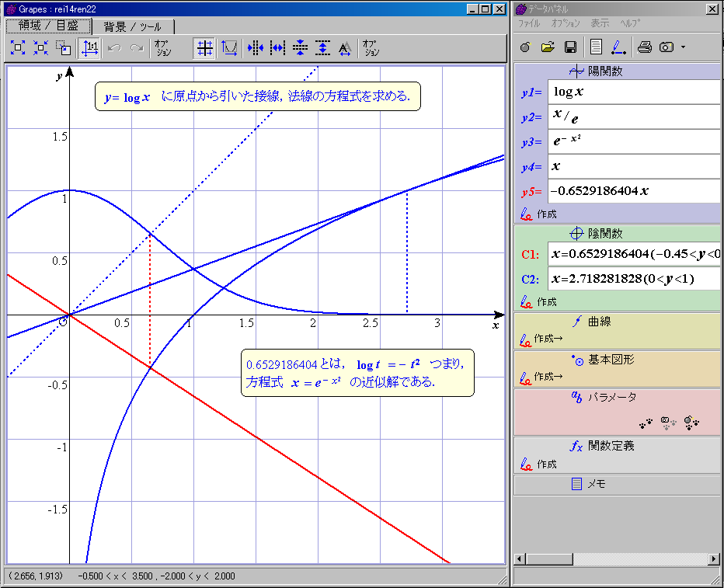Viewport: 724px width, 588px height.
Task: Open the オプション menu in data panel
Action: (566, 23)
